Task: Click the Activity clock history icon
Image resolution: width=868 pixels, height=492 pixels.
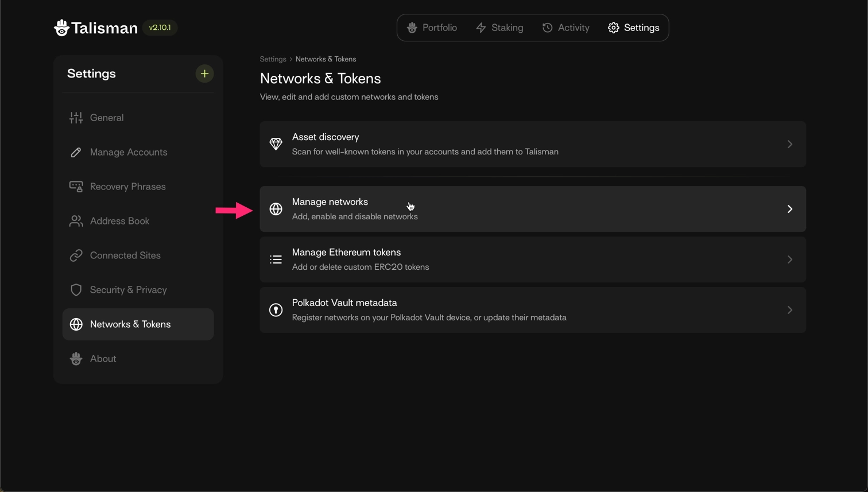Action: (548, 28)
